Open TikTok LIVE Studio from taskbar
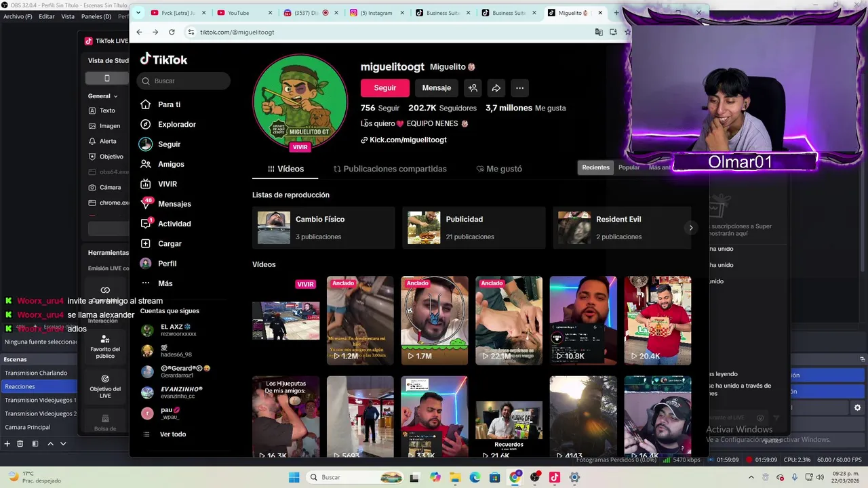Image resolution: width=868 pixels, height=488 pixels. coord(555,477)
